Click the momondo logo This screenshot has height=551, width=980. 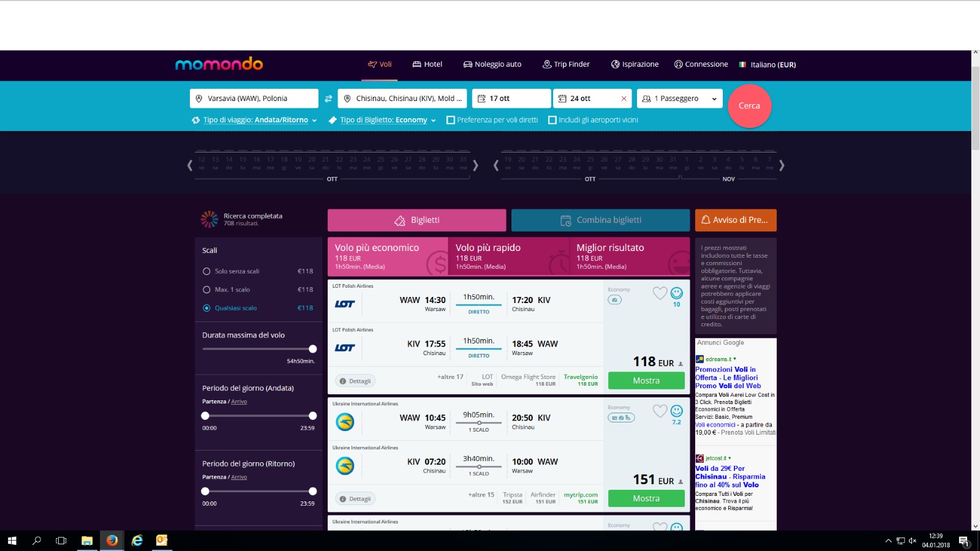tap(219, 64)
